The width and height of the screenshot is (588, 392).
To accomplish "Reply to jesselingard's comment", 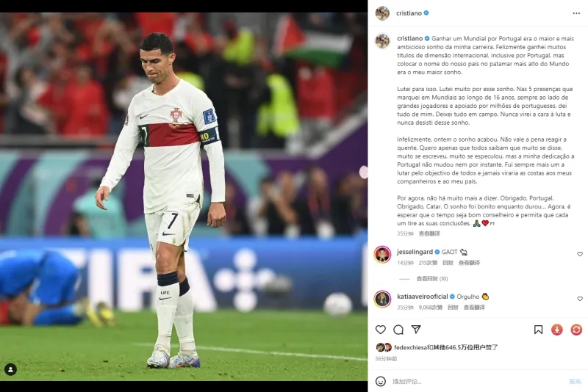I will coord(448,263).
